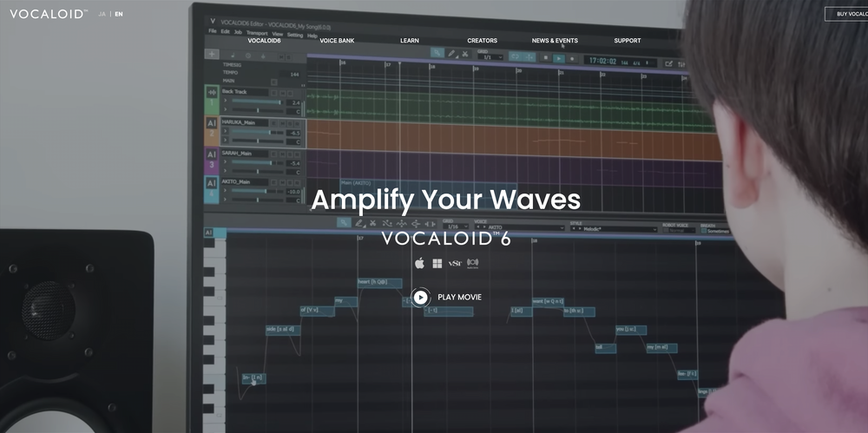Click the VST plugin format icon
Screen dimensions: 868x433
pyautogui.click(x=455, y=263)
